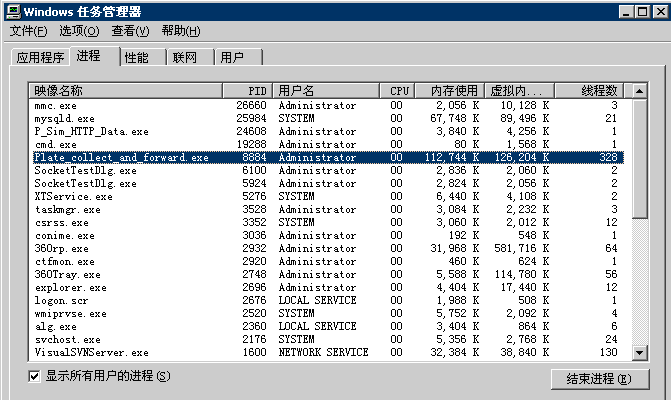This screenshot has height=400, width=671.
Task: Open the 查看(V) menu
Action: [131, 31]
